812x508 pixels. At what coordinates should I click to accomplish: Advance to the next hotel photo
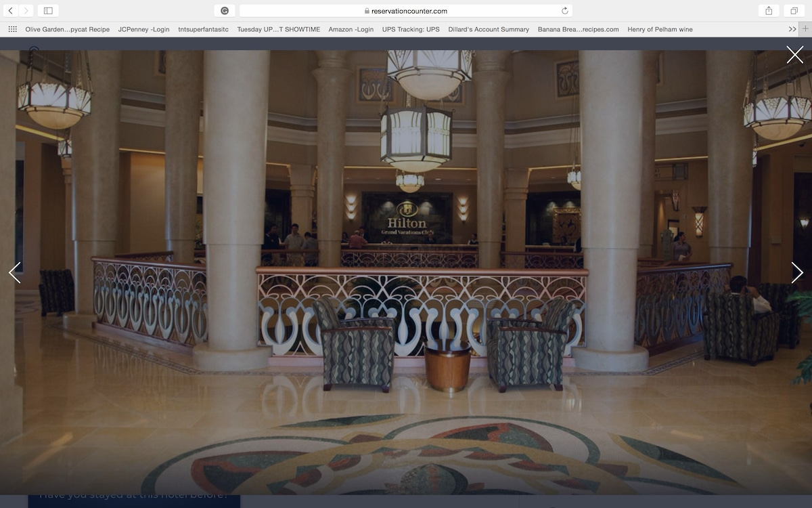(x=797, y=272)
